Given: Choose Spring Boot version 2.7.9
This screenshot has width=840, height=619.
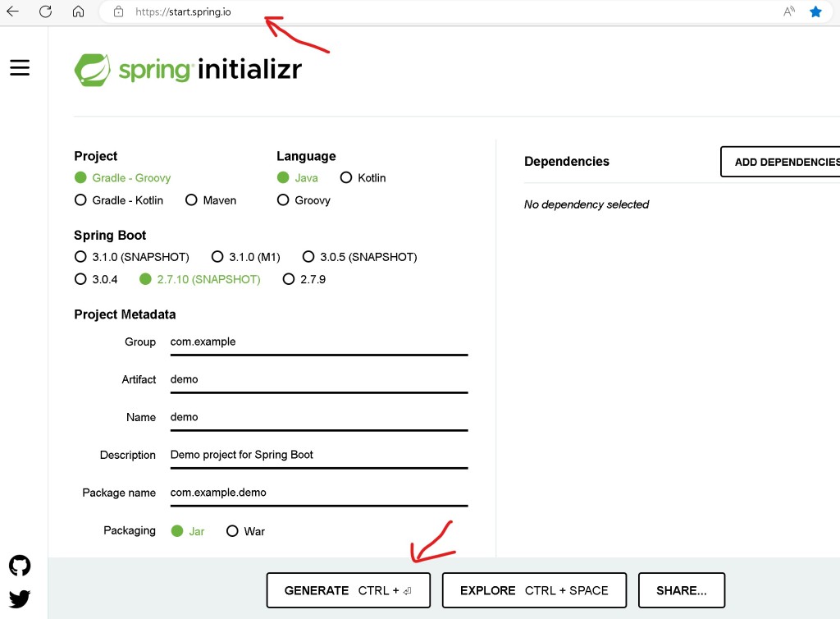Looking at the screenshot, I should click(304, 279).
